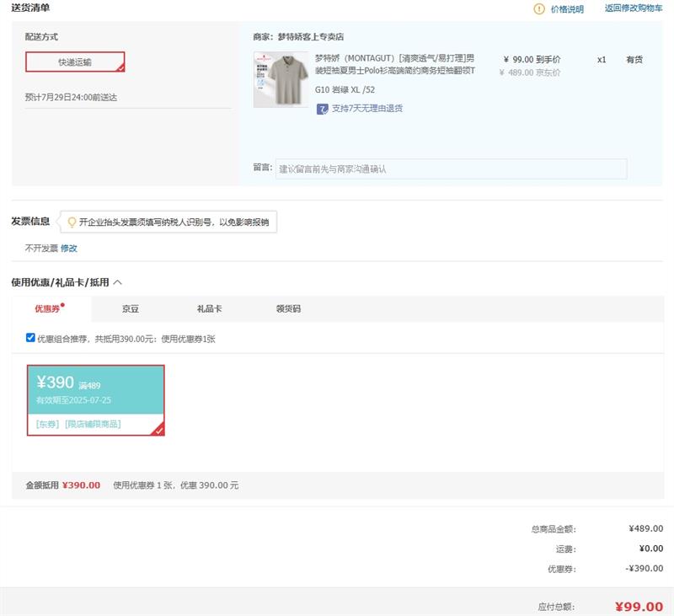Open the polo shirt product thumbnail
This screenshot has height=616, width=674.
(x=281, y=79)
